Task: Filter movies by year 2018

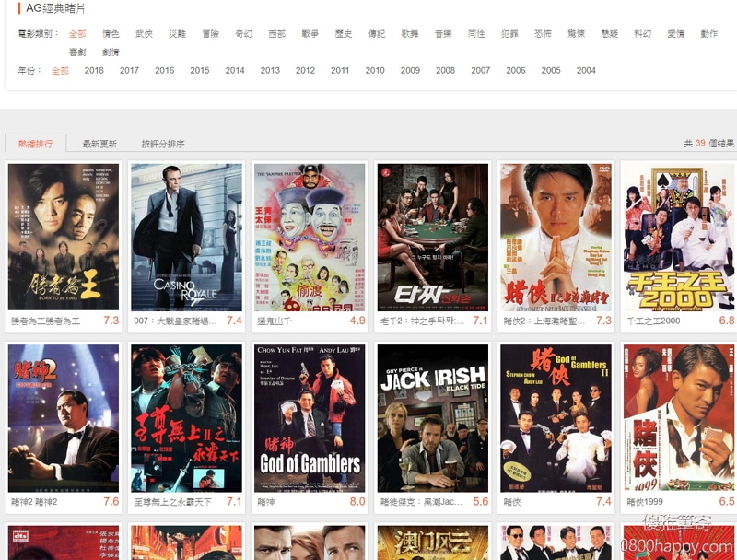Action: click(x=94, y=71)
